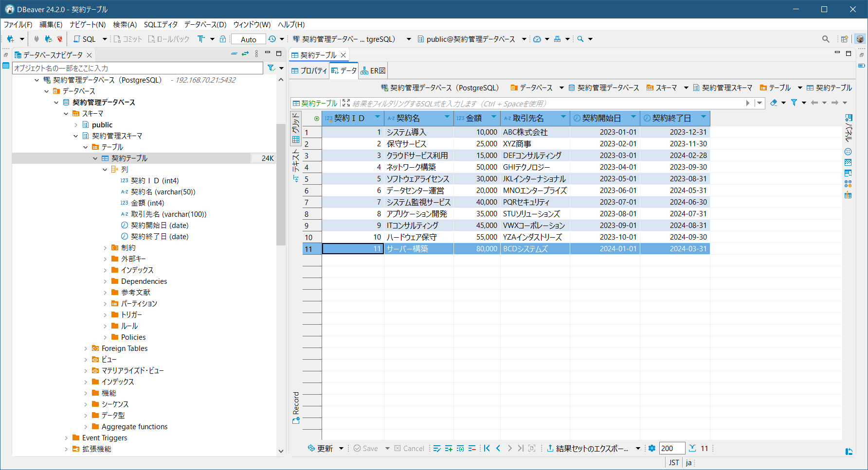
Task: Click the navigator object name filter field
Action: (138, 68)
